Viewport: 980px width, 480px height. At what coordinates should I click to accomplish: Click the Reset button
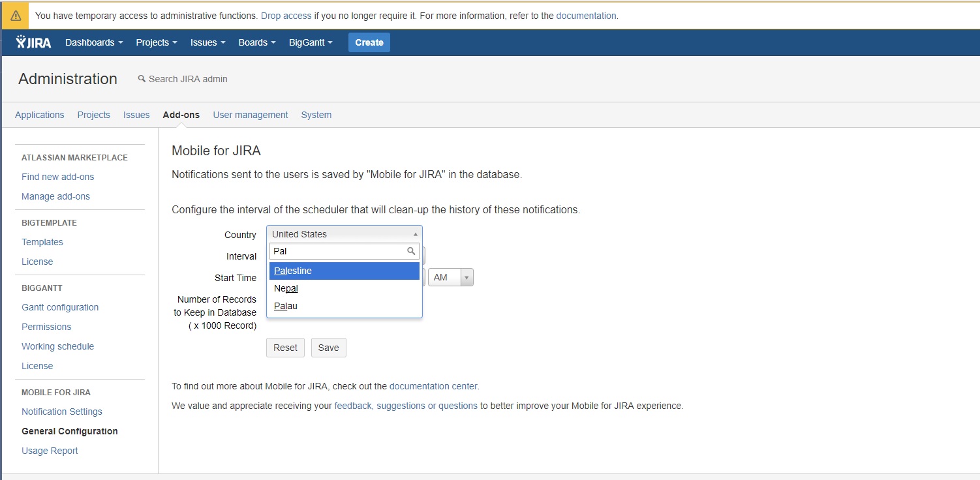tap(285, 348)
